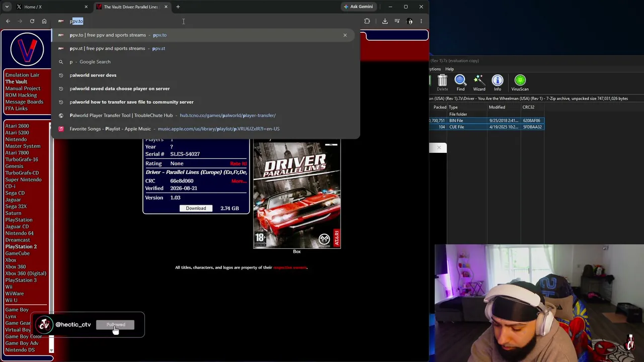This screenshot has width=644, height=362.
Task: Click the sidebar scroll-down arrow
Action: click(51, 350)
